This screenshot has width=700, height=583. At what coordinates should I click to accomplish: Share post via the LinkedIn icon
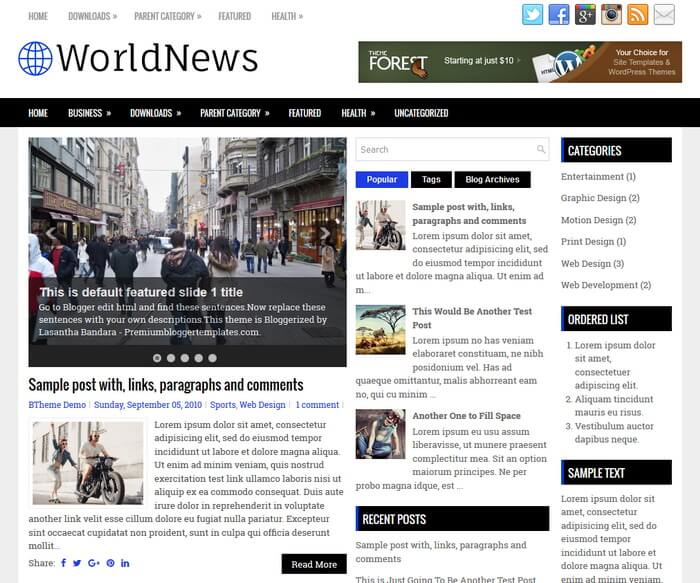125,564
